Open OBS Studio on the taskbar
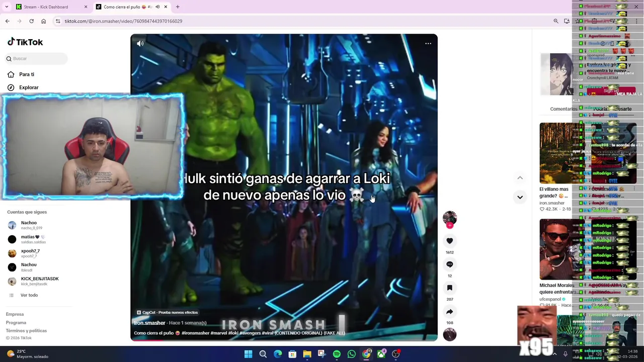 [x=396, y=354]
